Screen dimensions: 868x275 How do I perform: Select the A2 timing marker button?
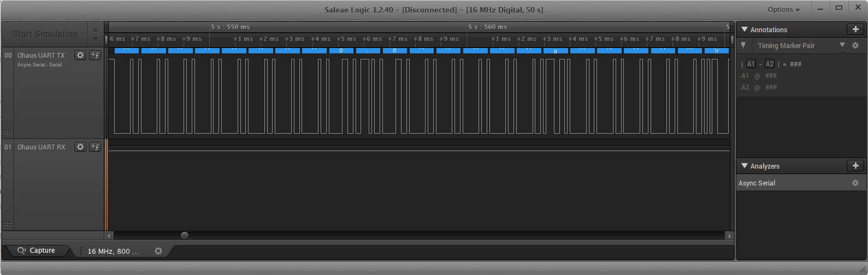click(x=770, y=64)
